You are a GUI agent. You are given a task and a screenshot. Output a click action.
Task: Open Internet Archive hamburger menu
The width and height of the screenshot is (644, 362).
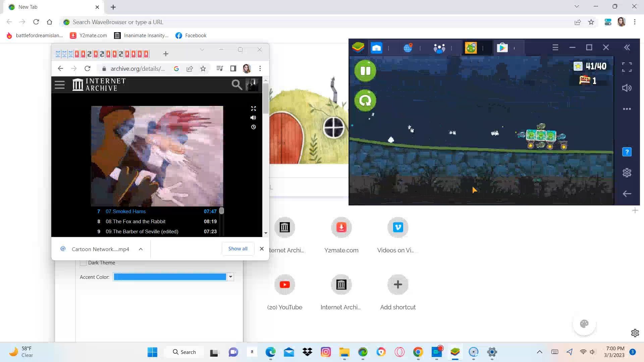coord(60,84)
